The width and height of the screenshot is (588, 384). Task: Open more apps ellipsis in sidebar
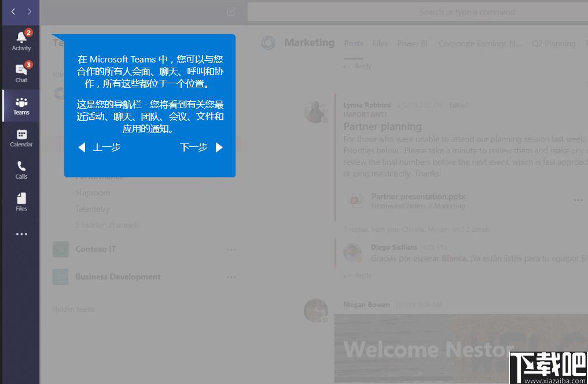tap(21, 234)
